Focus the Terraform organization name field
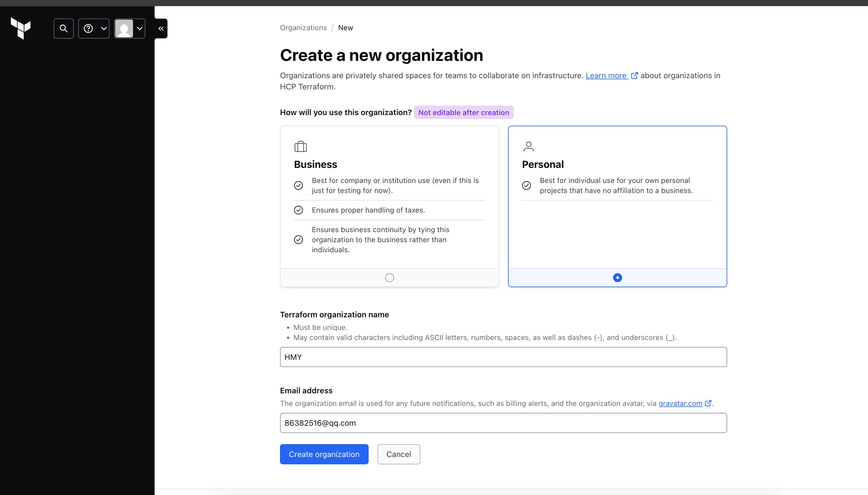 [x=503, y=357]
